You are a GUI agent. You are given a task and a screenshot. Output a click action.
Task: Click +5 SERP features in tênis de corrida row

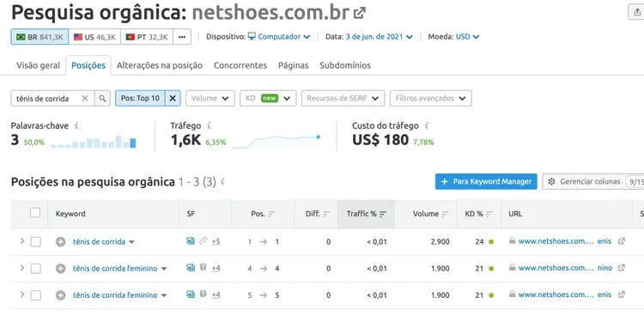pos(216,241)
